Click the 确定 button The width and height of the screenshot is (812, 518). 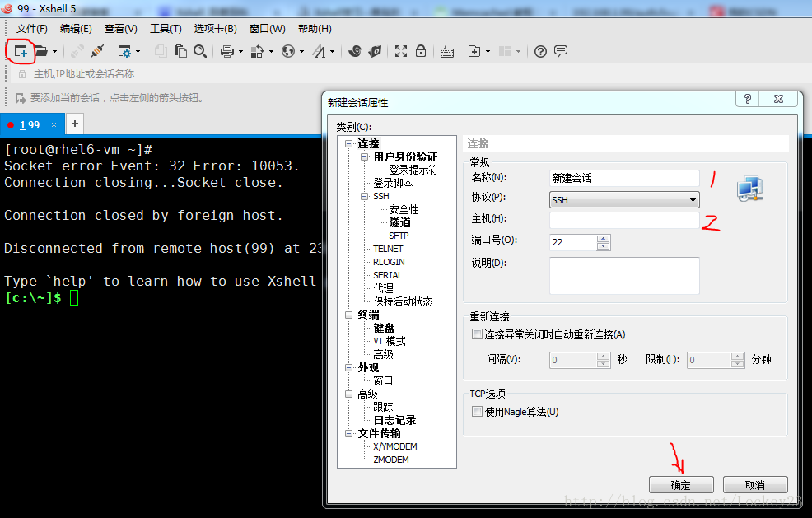click(681, 485)
